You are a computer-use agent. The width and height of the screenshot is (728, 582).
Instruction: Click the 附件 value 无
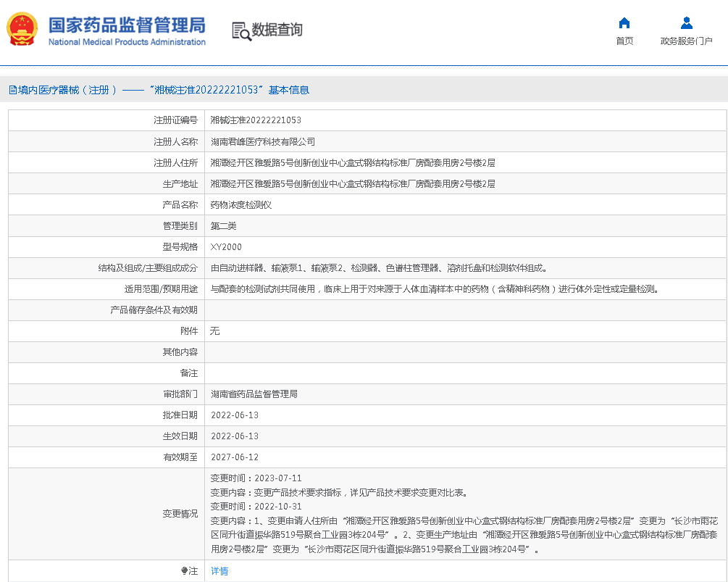[x=214, y=331]
